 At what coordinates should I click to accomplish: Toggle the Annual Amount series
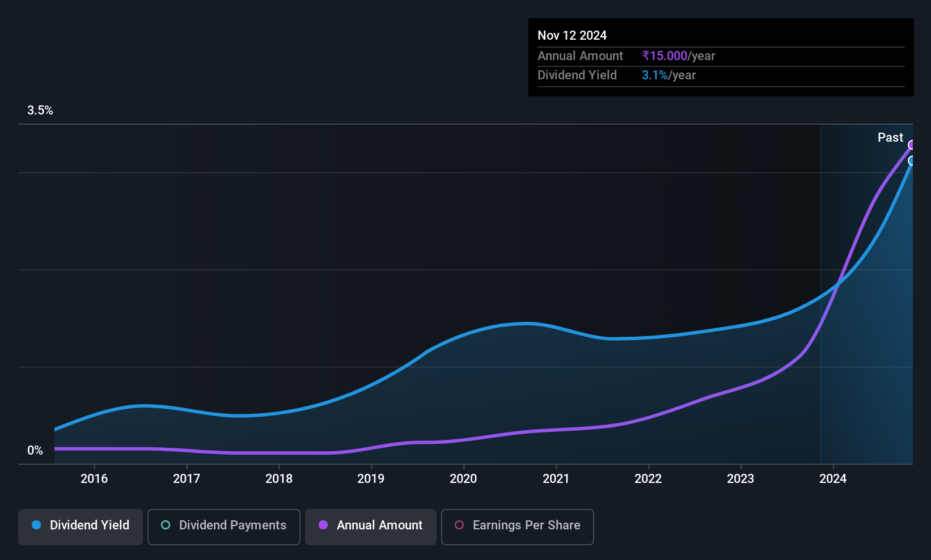371,527
